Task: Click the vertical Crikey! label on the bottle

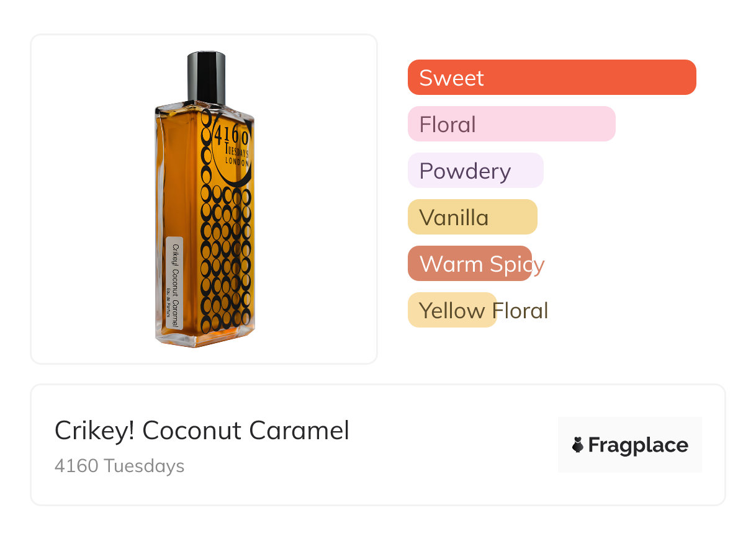Action: [174, 284]
